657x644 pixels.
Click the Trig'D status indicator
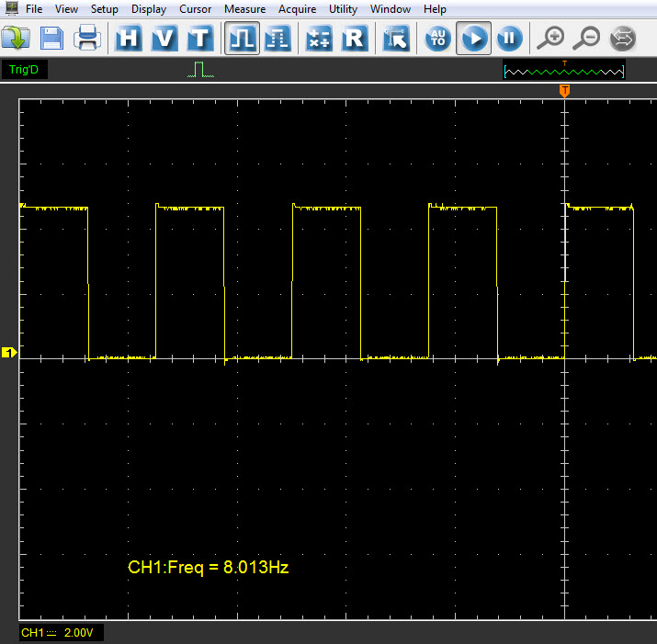(x=24, y=69)
